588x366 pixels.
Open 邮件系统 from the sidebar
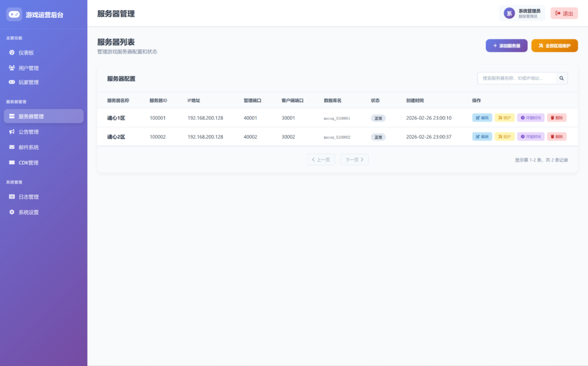[x=28, y=147]
